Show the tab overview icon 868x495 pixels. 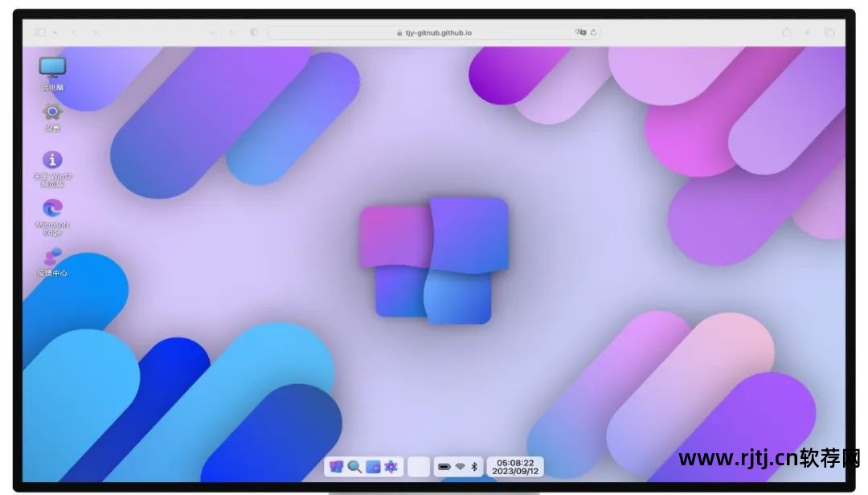pyautogui.click(x=829, y=33)
